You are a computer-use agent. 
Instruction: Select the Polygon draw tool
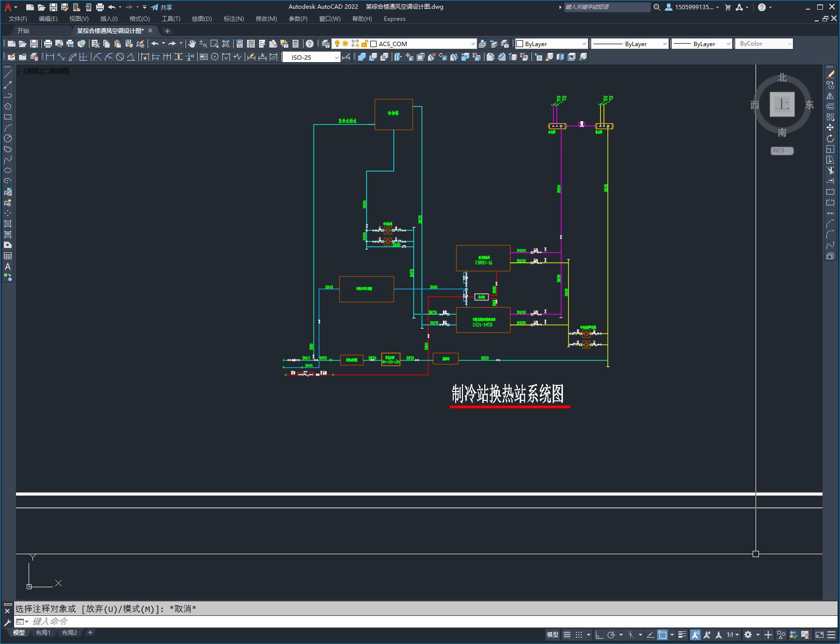(8, 106)
